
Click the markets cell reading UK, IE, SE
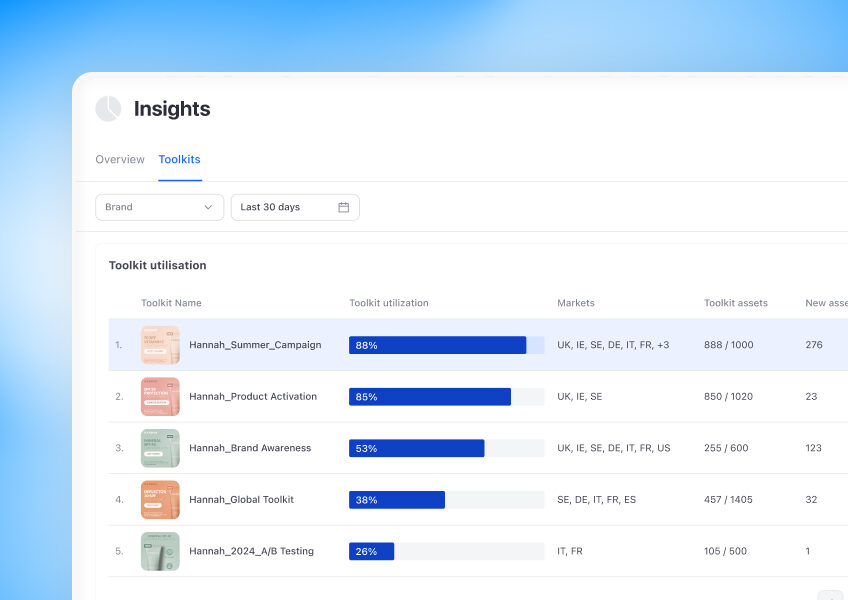click(x=580, y=397)
